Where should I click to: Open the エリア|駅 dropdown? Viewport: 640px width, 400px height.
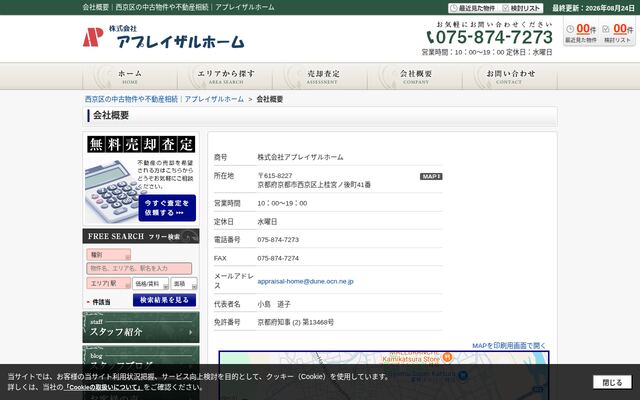pos(109,283)
